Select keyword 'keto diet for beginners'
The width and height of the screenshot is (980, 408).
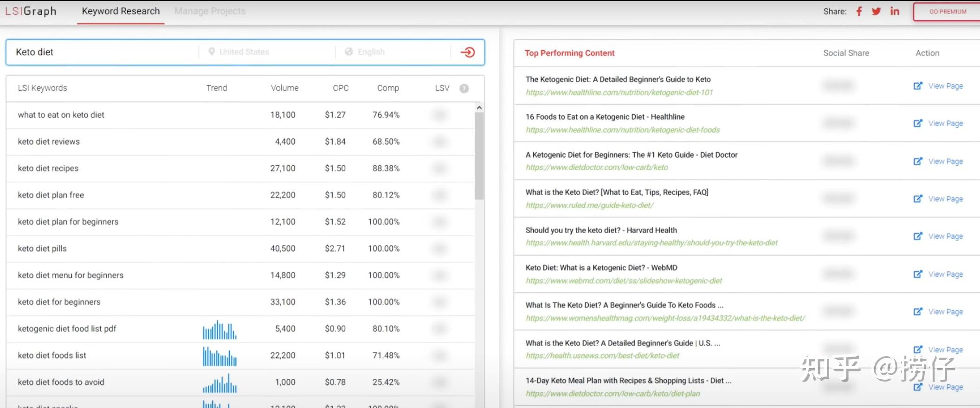59,302
